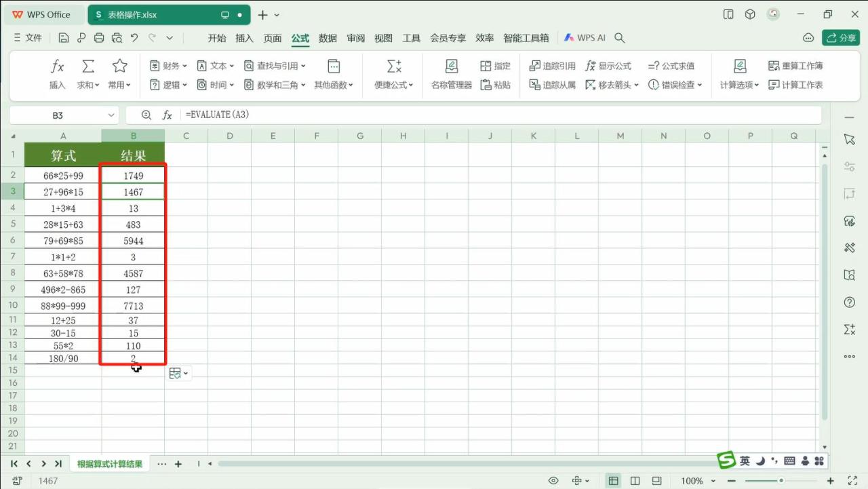Select the 根据算式计算结果 sheet tab
The width and height of the screenshot is (868, 489).
[110, 464]
